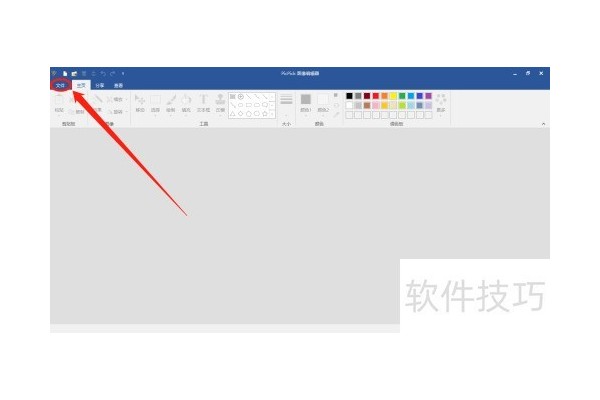
Task: Click the undo arrow in title bar
Action: [x=103, y=73]
